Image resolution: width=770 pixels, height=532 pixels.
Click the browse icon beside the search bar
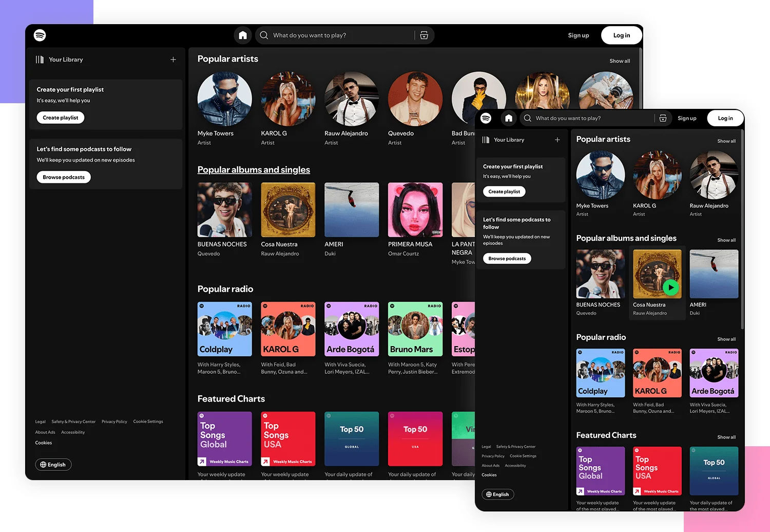pyautogui.click(x=424, y=35)
